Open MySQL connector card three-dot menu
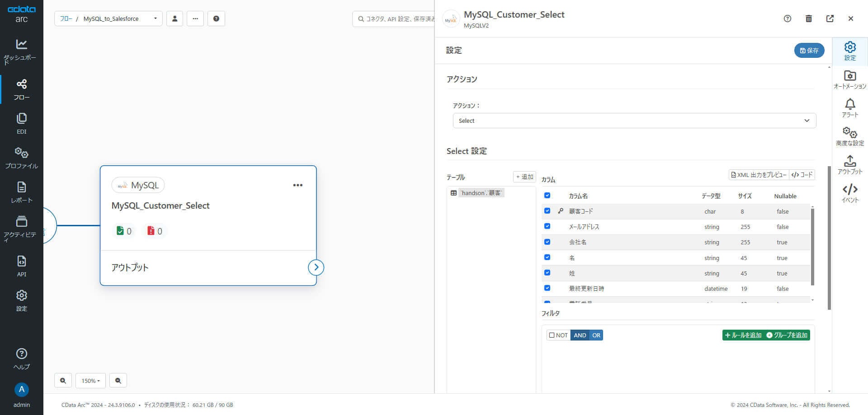Screen dimensions: 868x415 (x=297, y=185)
